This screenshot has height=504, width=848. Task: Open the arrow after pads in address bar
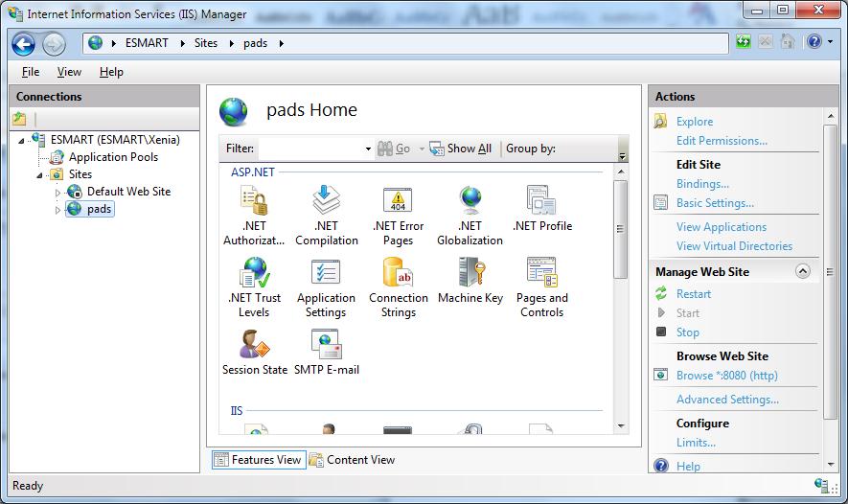tap(281, 43)
